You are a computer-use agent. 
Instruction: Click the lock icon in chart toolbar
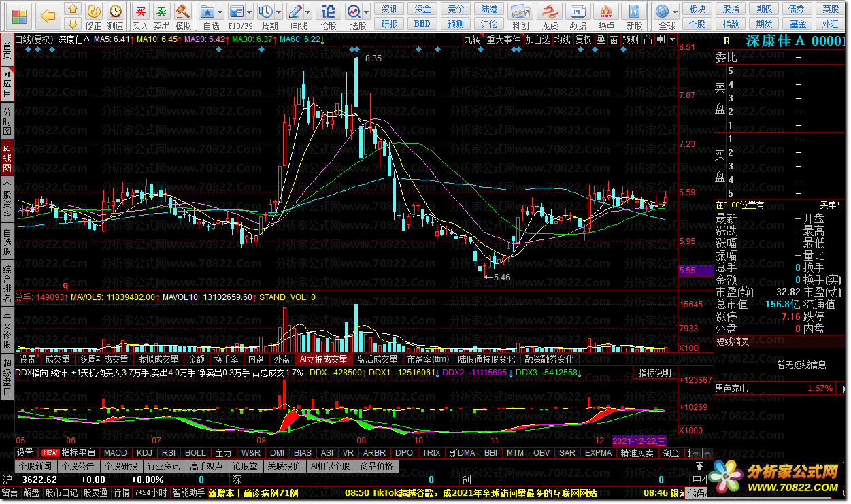coord(648,39)
